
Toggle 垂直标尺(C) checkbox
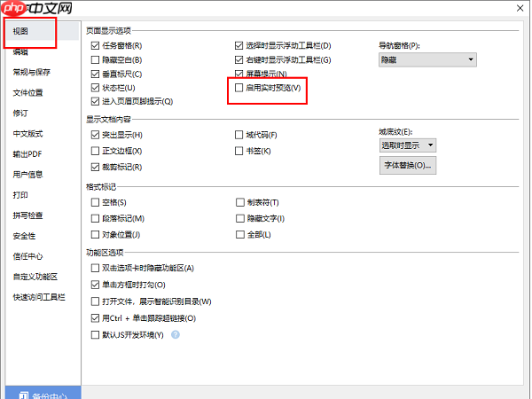(x=95, y=74)
